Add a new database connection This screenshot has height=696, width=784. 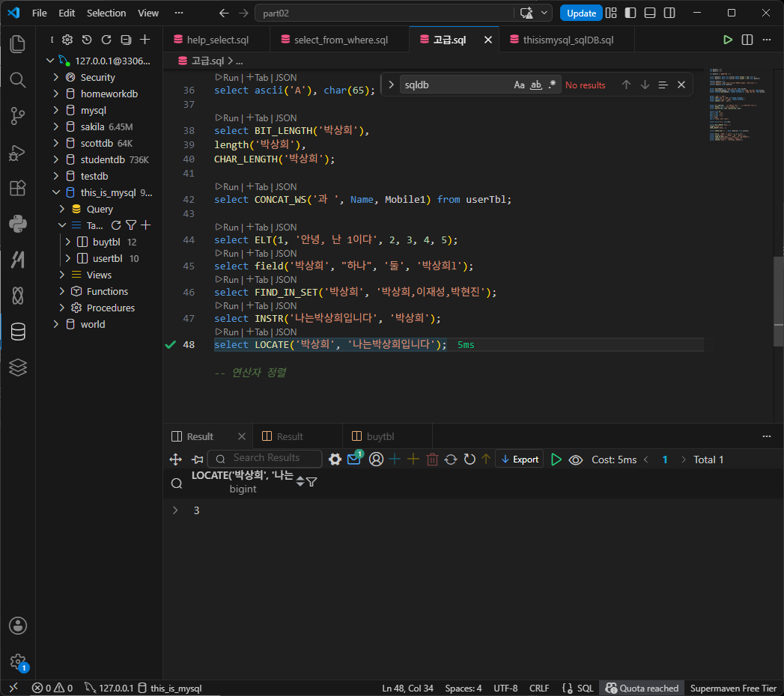[145, 40]
